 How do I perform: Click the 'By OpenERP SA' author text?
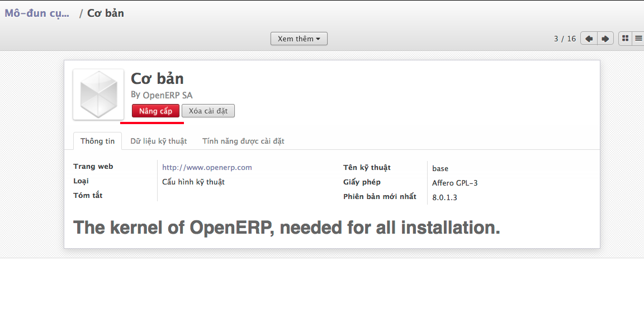[x=162, y=95]
